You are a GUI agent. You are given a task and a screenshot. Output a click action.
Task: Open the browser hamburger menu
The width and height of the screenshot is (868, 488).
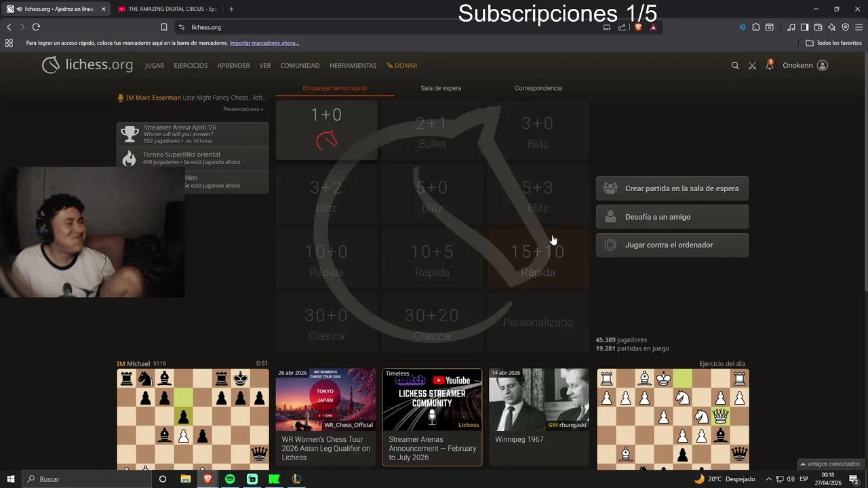coord(859,27)
